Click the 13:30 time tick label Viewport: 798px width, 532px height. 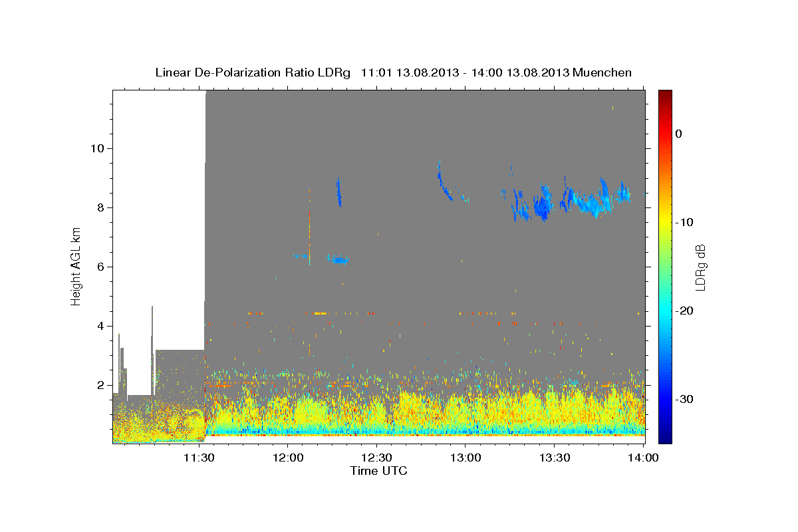[555, 458]
